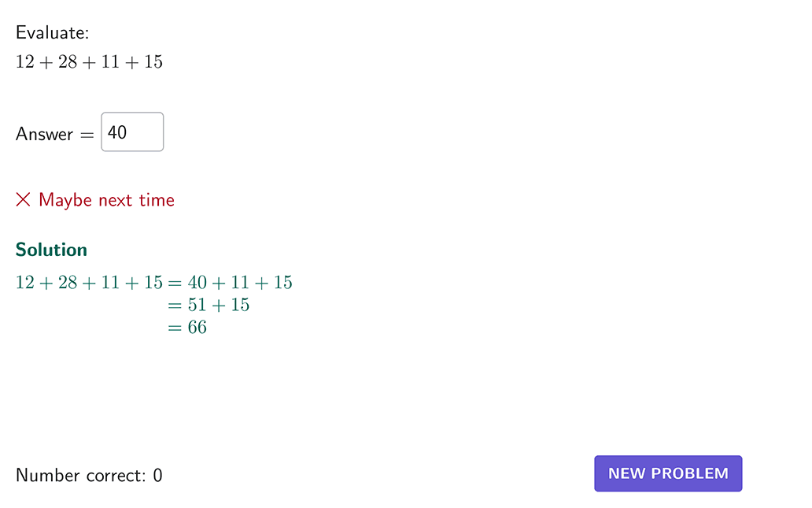
Task: Click the final result "= 66"
Action: pos(187,328)
